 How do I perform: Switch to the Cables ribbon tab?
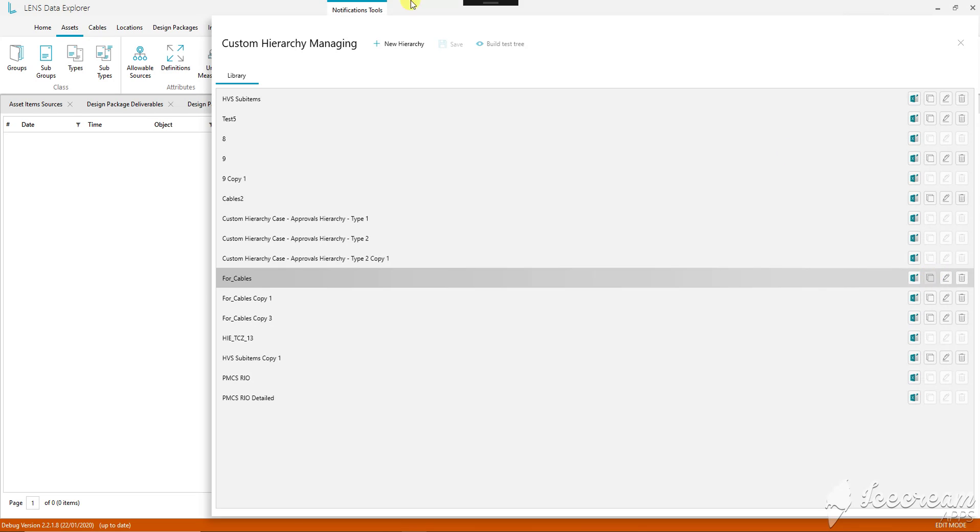[97, 28]
